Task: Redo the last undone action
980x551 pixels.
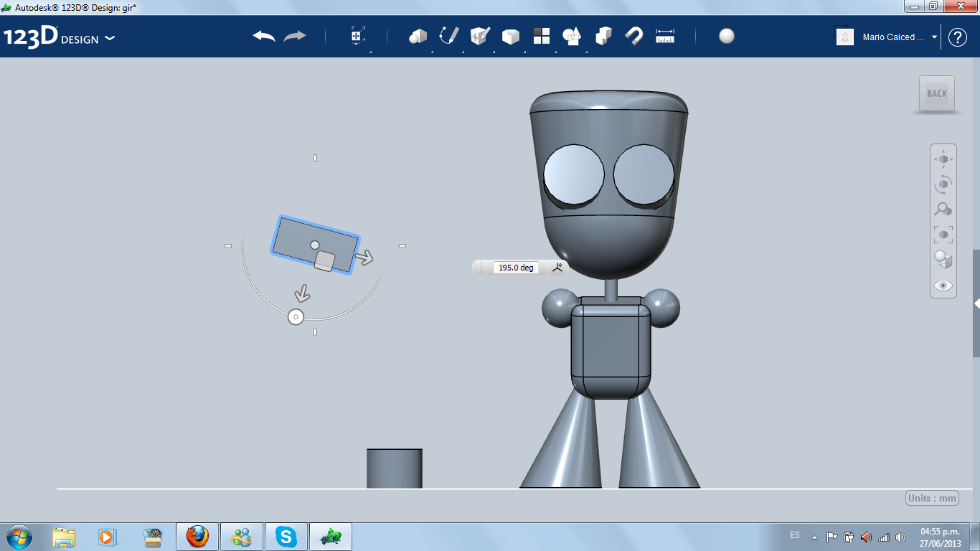Action: click(295, 36)
